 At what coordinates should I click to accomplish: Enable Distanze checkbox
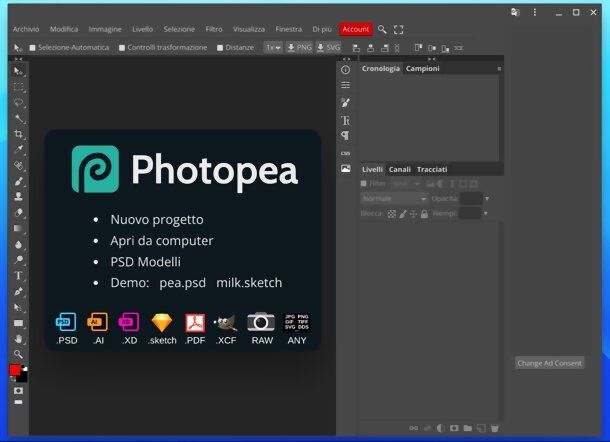tap(220, 47)
